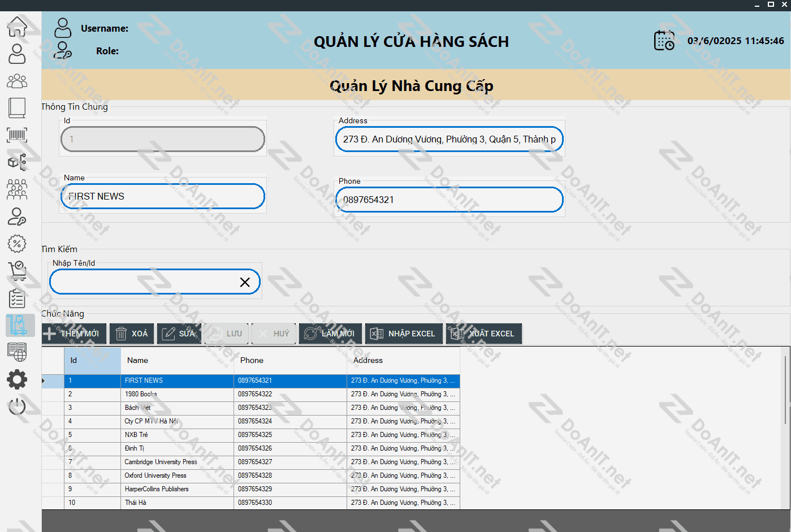Click the SỬA edit button
This screenshot has height=532, width=791.
(179, 334)
